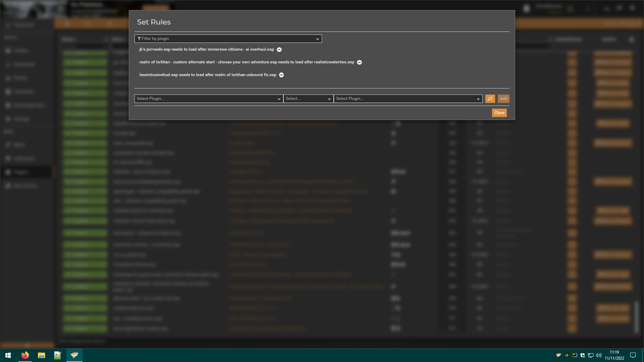Image resolution: width=644 pixels, height=362 pixels.
Task: Click the filter funnel icon
Action: tap(139, 39)
